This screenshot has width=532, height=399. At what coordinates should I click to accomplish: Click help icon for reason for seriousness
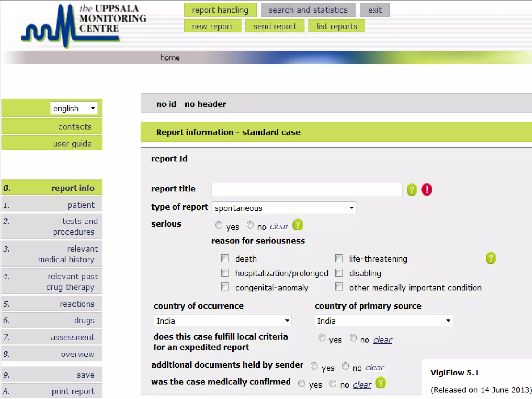[x=490, y=258]
